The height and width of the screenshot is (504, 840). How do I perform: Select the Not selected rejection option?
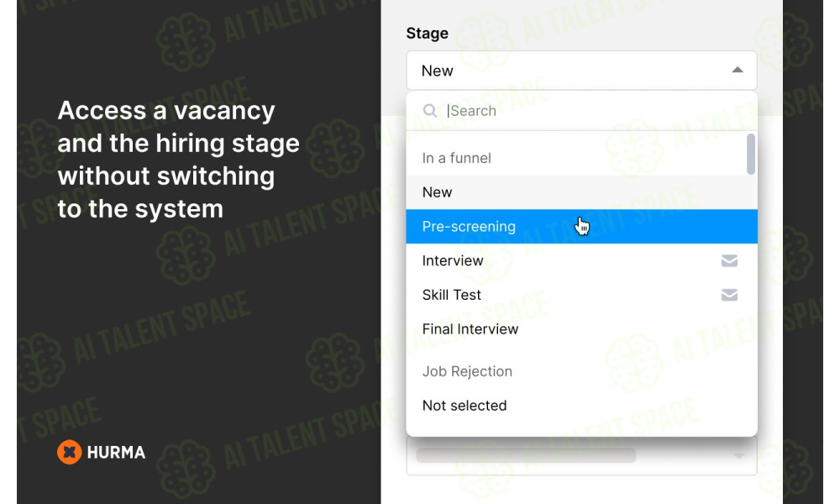tap(582, 406)
